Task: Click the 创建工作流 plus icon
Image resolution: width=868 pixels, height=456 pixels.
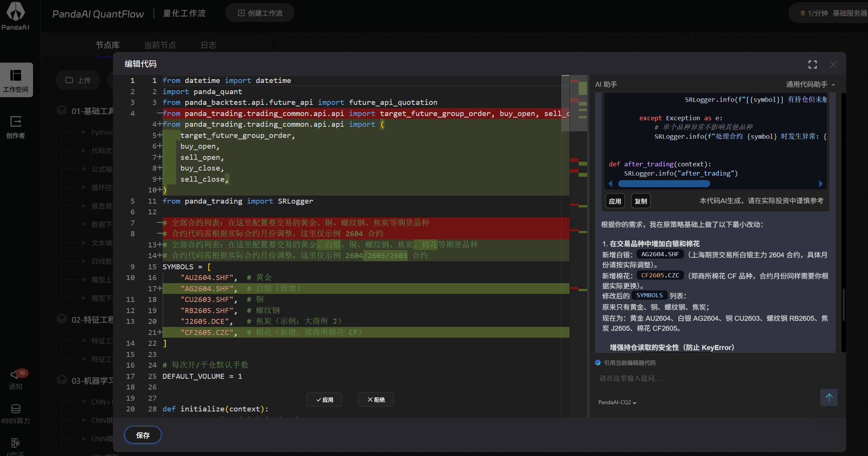Action: pos(241,13)
